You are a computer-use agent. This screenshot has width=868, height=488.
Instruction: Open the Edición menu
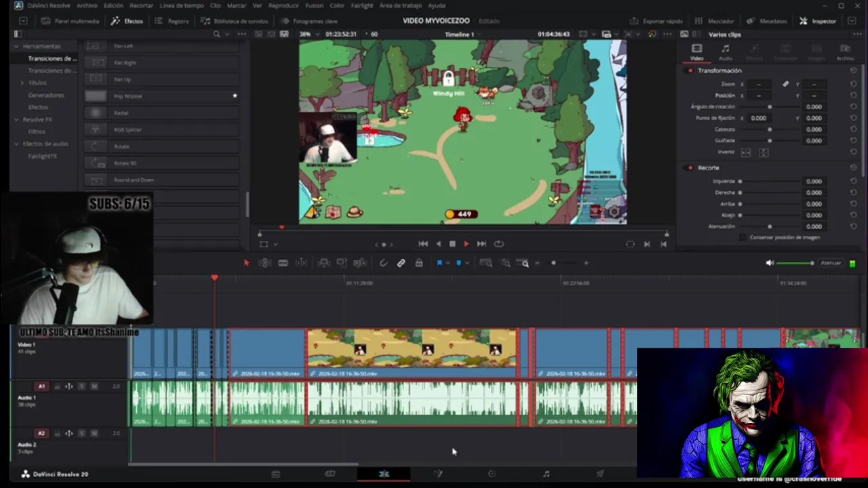tap(113, 5)
